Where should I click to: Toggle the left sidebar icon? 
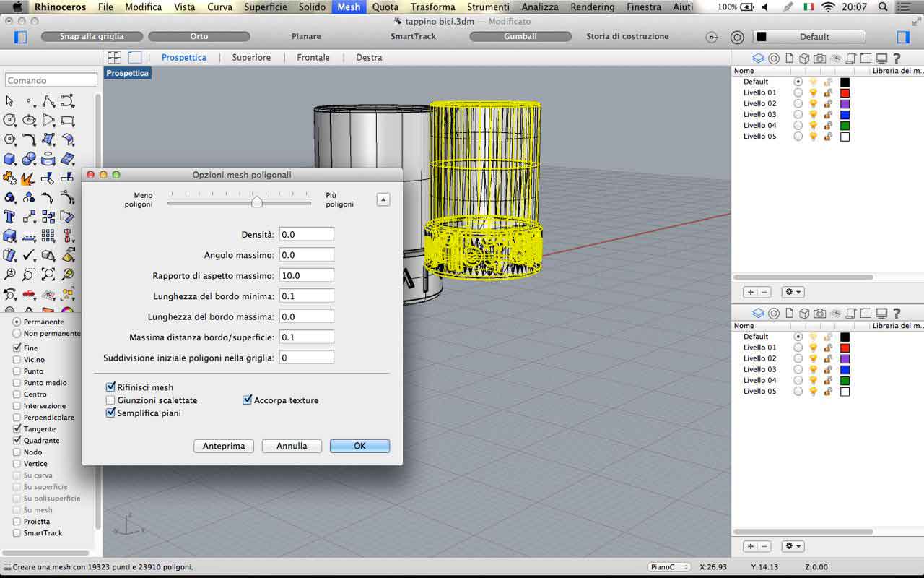[21, 36]
